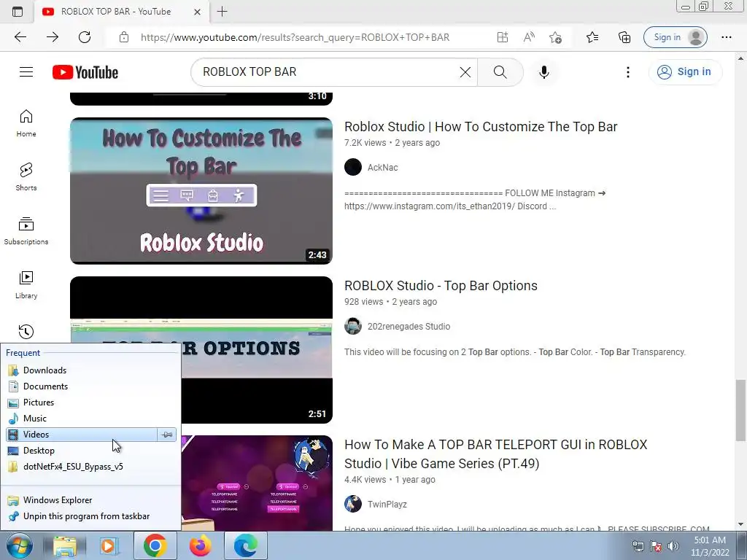Play the Top Bar Teleport GUI thumbnail

(x=256, y=483)
